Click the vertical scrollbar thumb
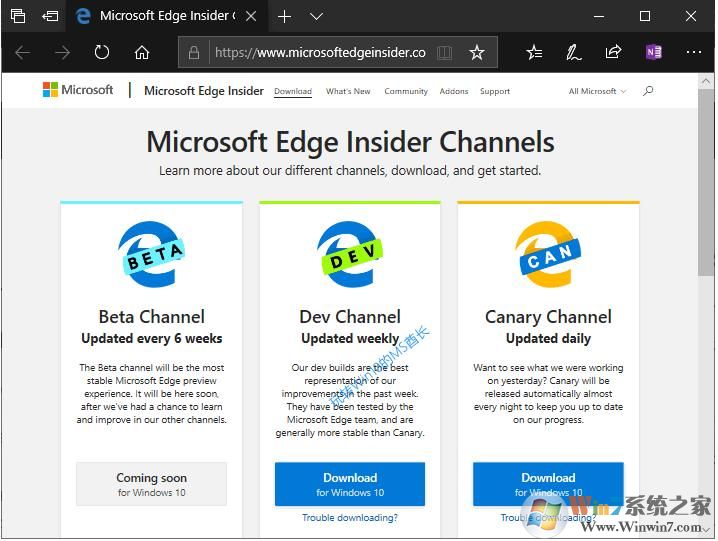 pyautogui.click(x=706, y=182)
